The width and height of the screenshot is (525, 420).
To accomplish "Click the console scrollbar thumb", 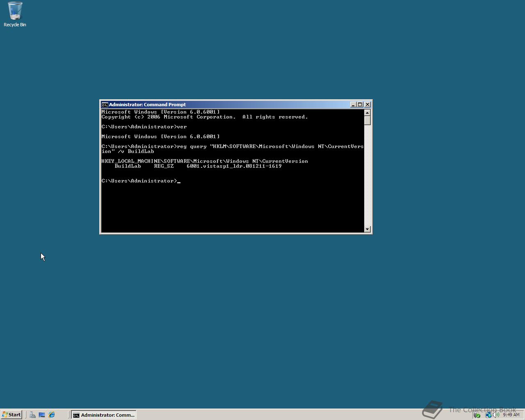I will click(x=367, y=121).
